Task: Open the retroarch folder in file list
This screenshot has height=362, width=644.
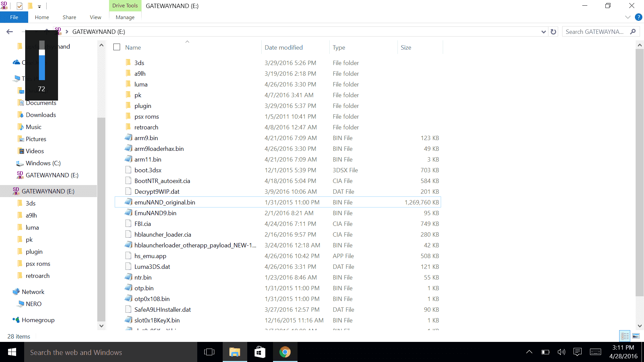Action: point(146,127)
